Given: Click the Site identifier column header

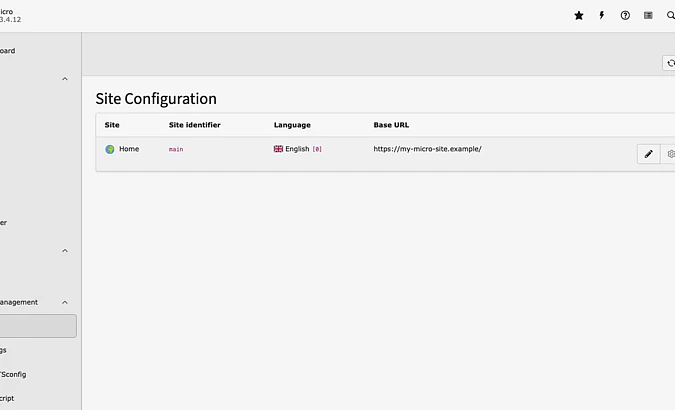Looking at the screenshot, I should [x=194, y=125].
